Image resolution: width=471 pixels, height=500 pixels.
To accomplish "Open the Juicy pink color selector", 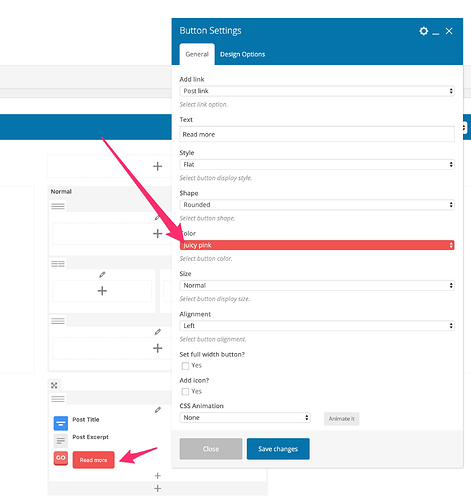I will coord(317,245).
